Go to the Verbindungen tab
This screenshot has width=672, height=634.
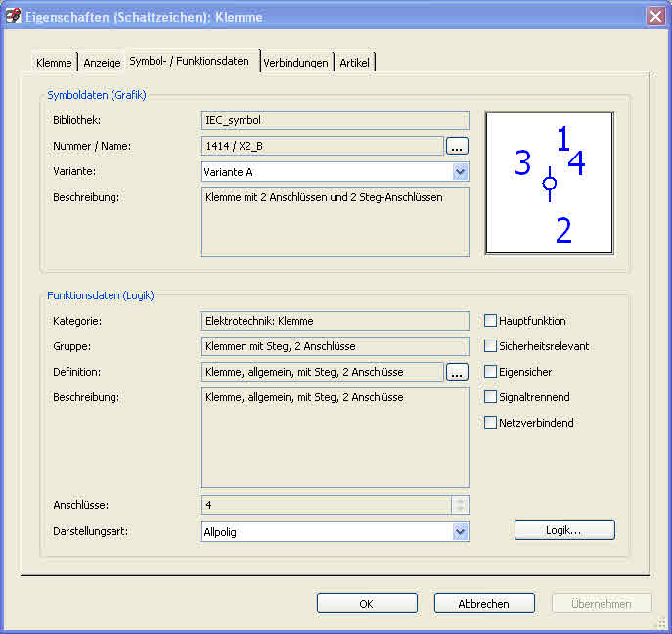click(295, 63)
